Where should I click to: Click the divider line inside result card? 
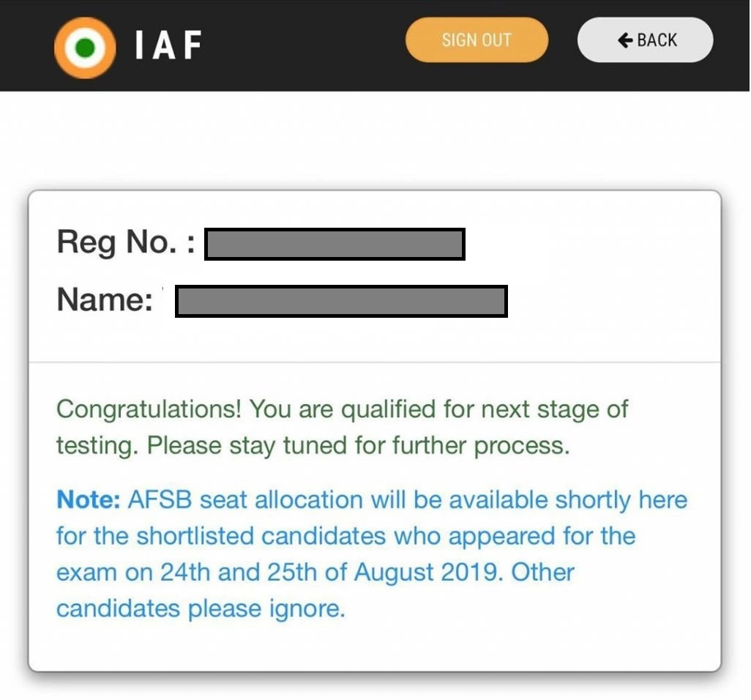(x=375, y=362)
